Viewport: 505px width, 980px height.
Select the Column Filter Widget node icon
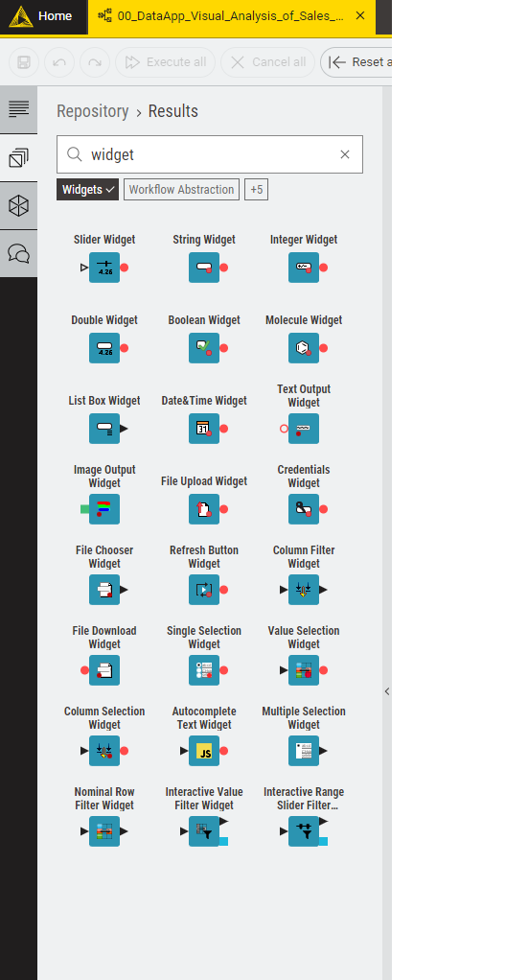coord(304,590)
